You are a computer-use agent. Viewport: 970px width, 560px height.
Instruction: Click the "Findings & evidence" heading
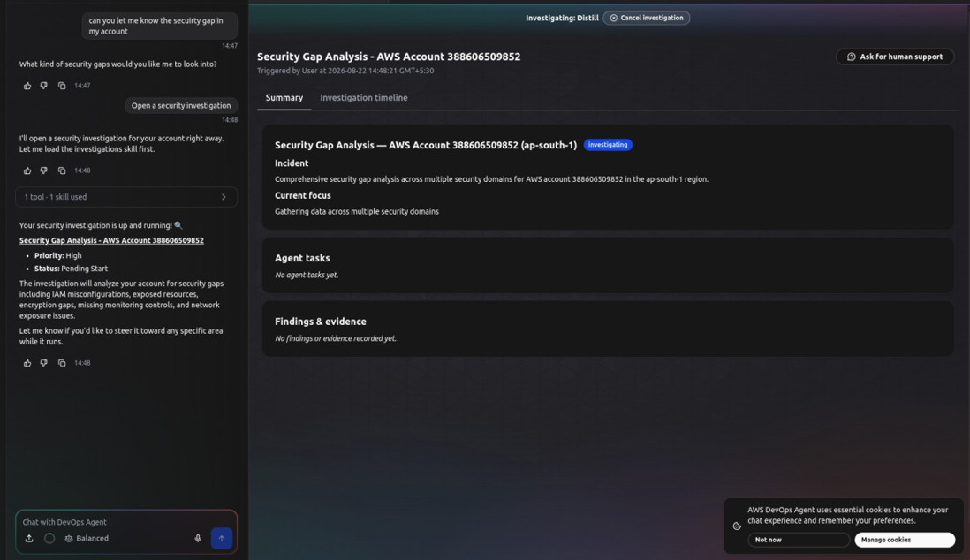(321, 322)
